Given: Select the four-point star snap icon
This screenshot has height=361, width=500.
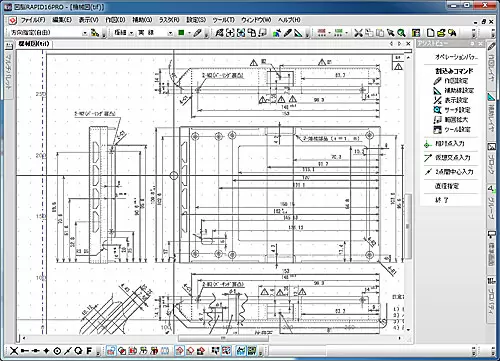Looking at the screenshot, I should 46,351.
